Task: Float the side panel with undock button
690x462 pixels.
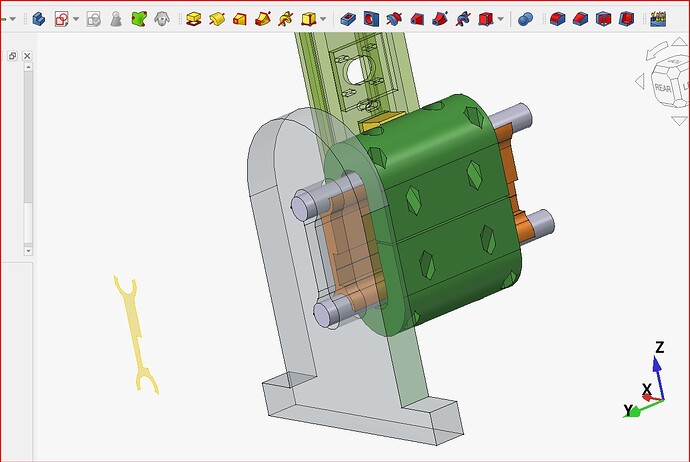Action: [12, 56]
